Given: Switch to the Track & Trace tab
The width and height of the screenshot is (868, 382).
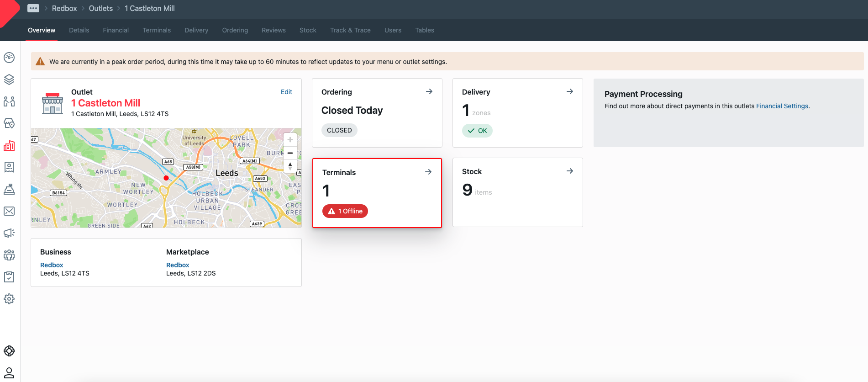Looking at the screenshot, I should click(x=350, y=30).
